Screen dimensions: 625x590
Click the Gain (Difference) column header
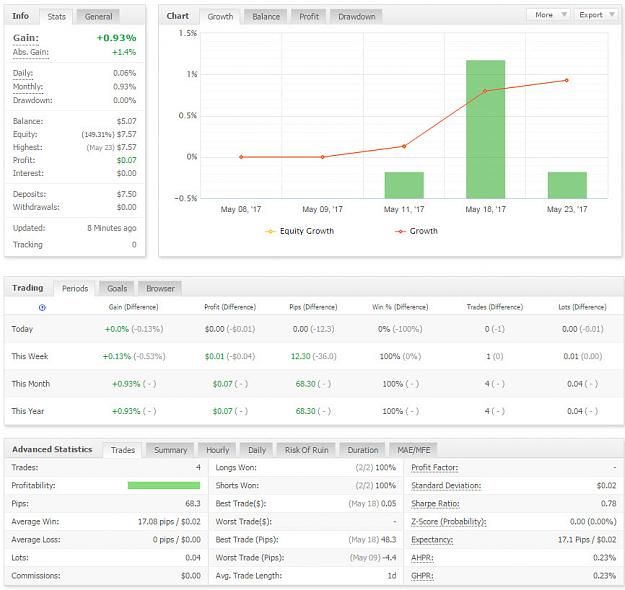click(134, 307)
